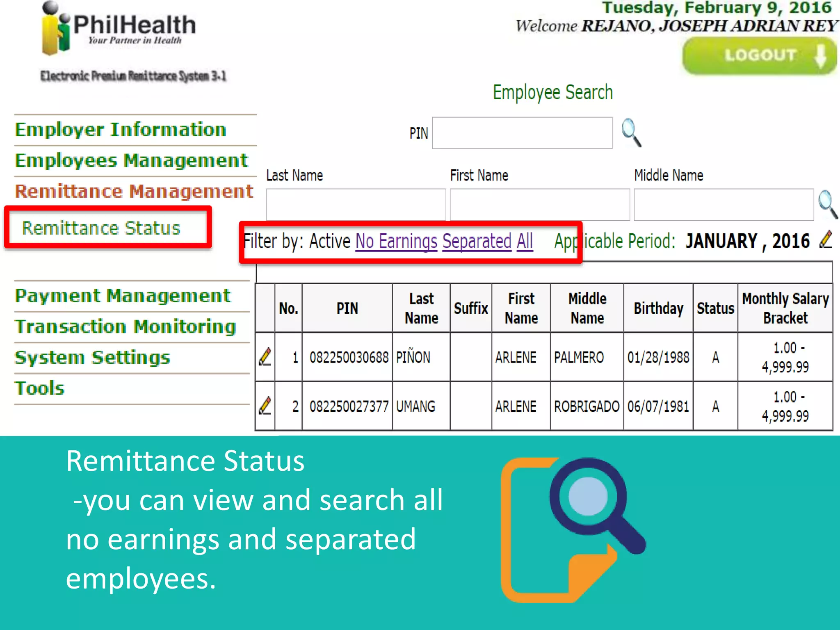The width and height of the screenshot is (840, 630).
Task: Select Remittance Status submenu item
Action: [101, 228]
